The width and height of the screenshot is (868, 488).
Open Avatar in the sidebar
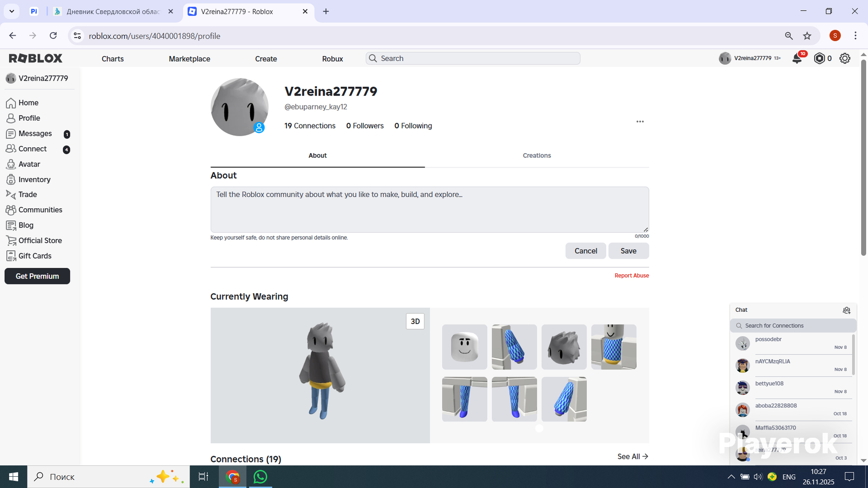tap(23, 164)
